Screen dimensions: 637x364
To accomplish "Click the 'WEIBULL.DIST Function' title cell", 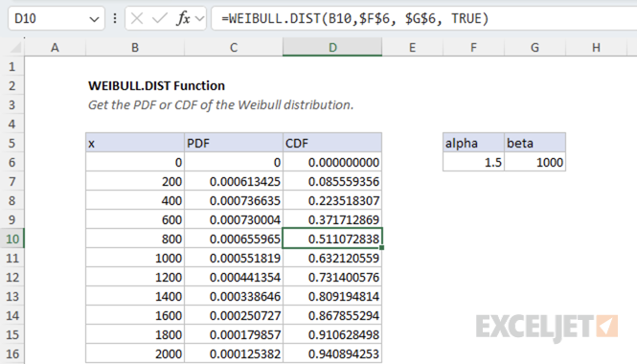I will 156,85.
